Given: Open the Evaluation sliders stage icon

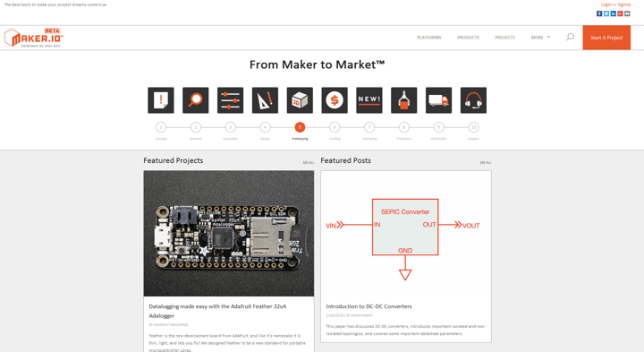Looking at the screenshot, I should [231, 100].
